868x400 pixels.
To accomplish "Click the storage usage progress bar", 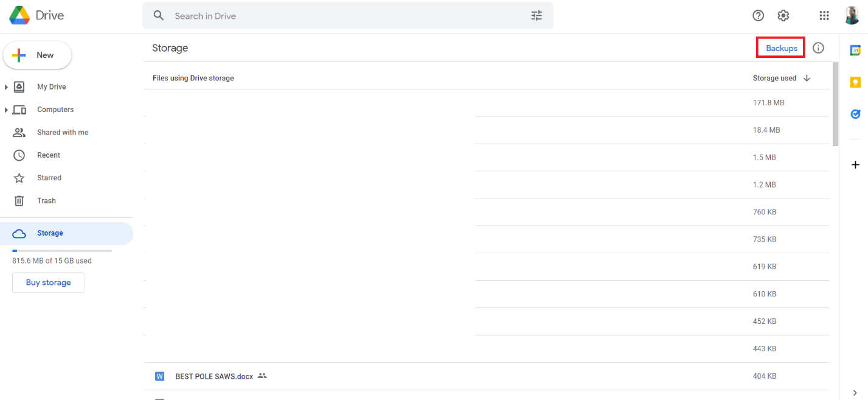I will tap(62, 251).
